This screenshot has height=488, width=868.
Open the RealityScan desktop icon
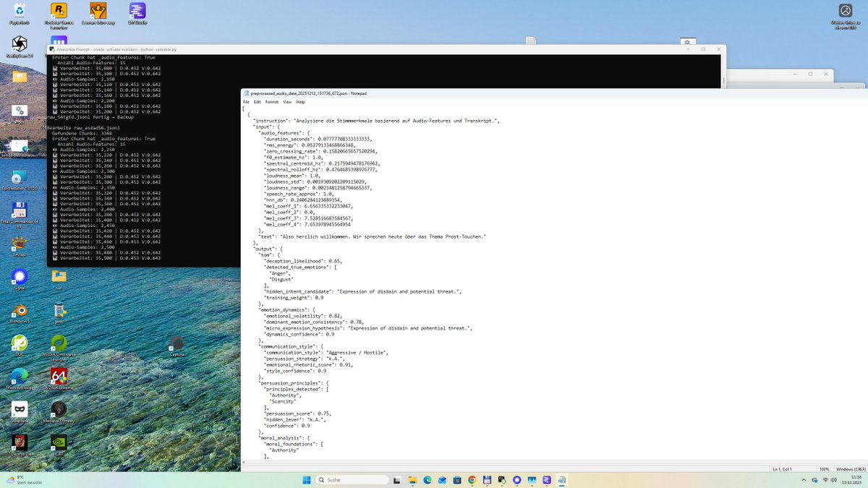(x=20, y=47)
